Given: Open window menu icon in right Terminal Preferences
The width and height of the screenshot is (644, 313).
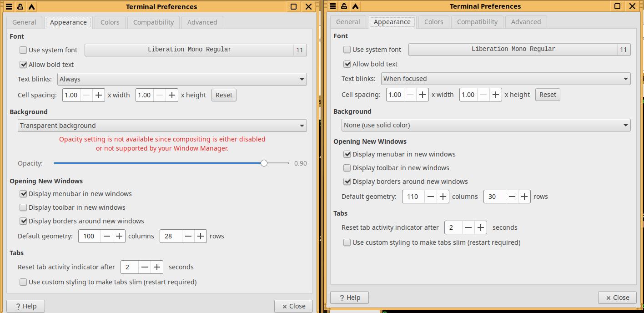Looking at the screenshot, I should click(332, 6).
